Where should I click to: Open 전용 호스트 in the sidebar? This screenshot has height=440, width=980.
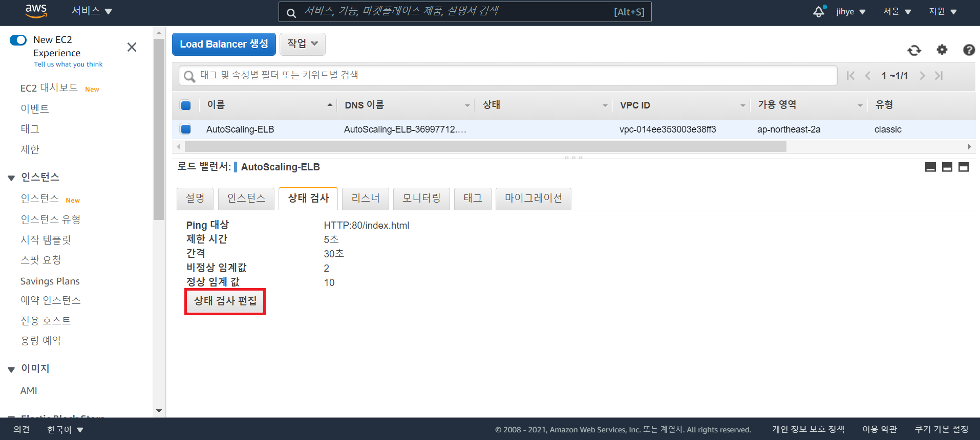click(46, 321)
